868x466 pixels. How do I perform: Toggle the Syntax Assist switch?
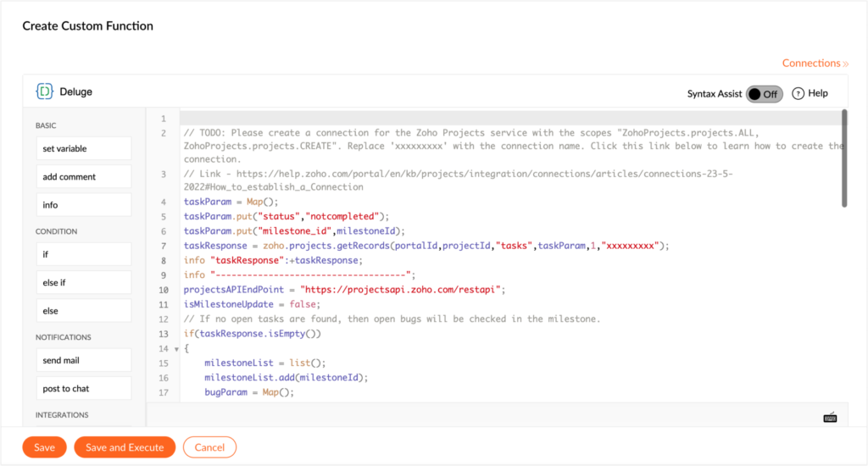764,94
